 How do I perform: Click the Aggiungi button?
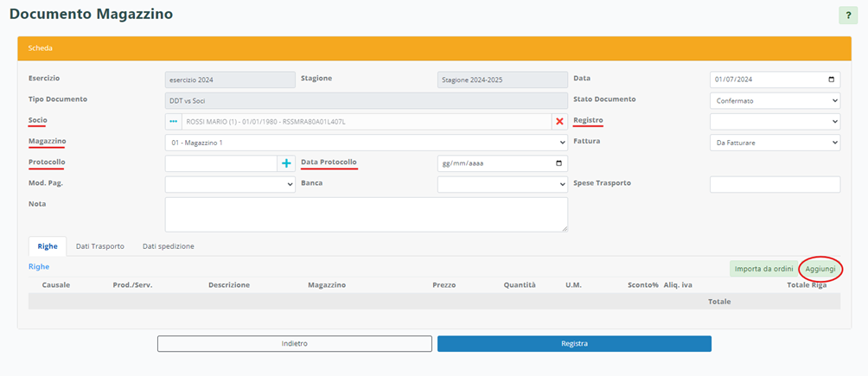(820, 269)
